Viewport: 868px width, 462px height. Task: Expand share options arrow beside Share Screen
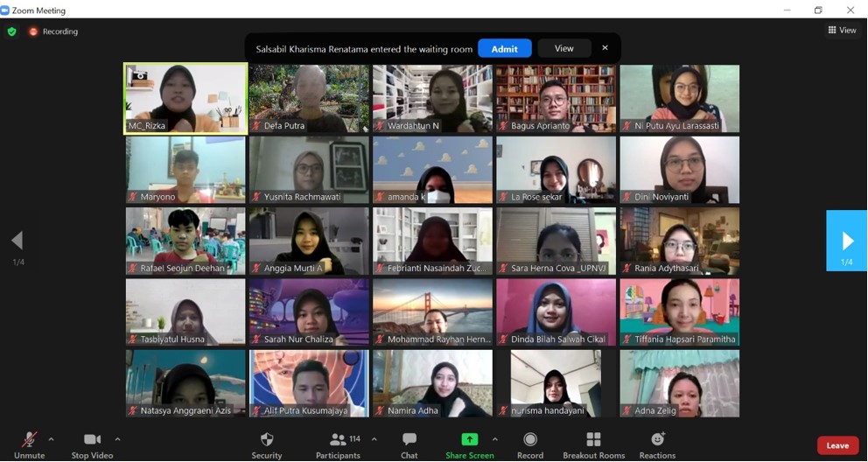click(494, 439)
